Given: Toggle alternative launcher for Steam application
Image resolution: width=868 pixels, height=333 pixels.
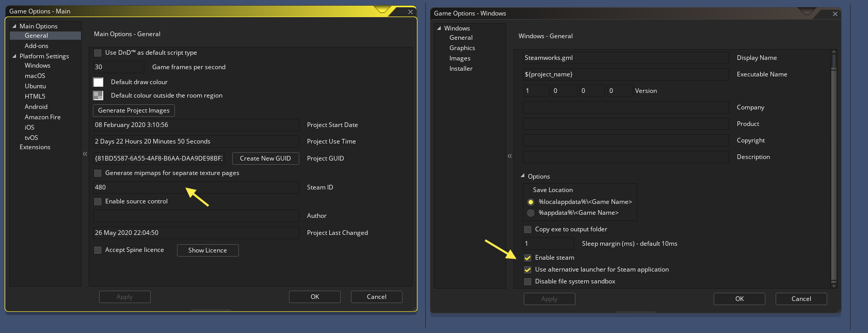Looking at the screenshot, I should click(527, 269).
